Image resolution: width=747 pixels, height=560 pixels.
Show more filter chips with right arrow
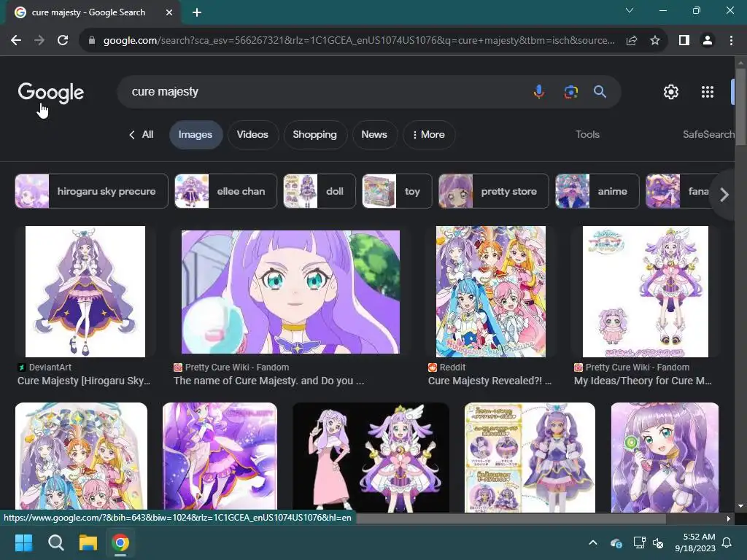724,194
